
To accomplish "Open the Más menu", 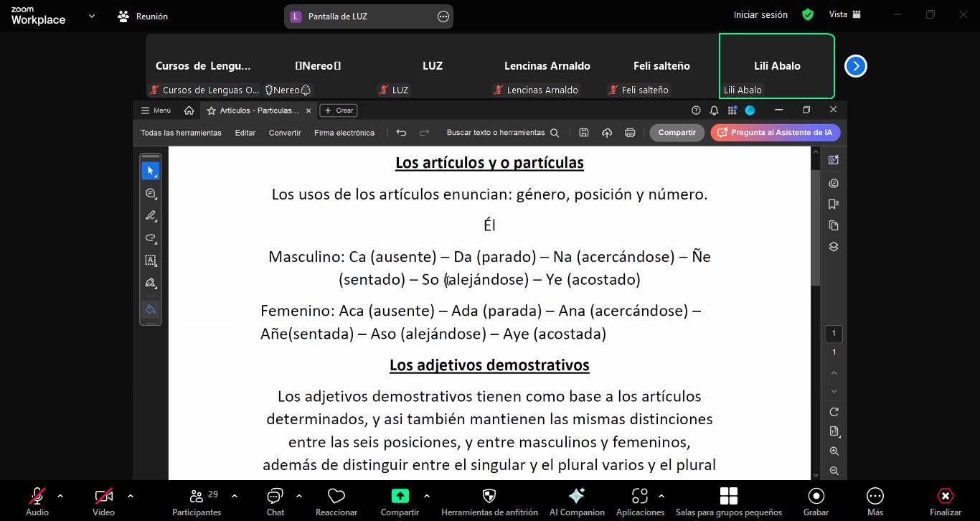I will (x=875, y=501).
